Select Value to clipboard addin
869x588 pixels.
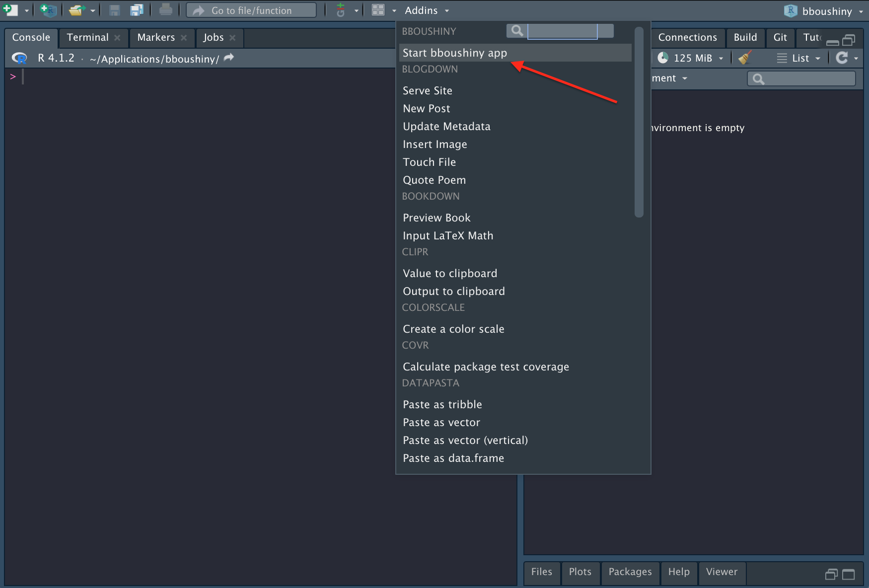515,273
